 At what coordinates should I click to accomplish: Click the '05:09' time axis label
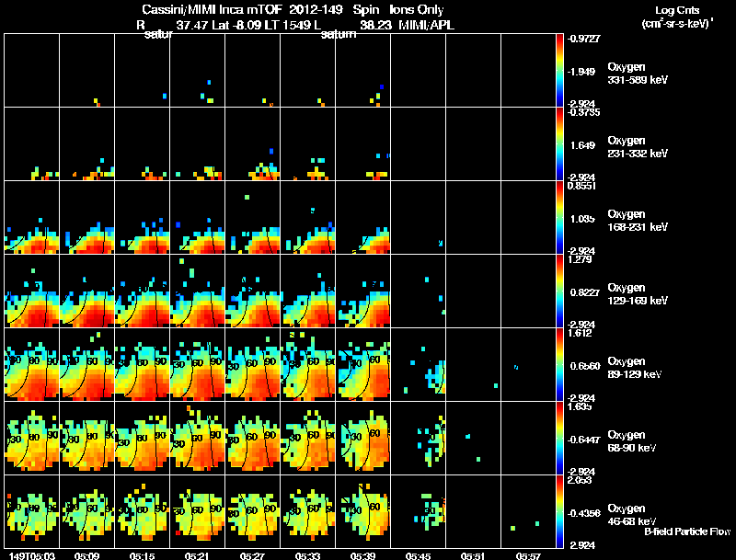86,556
